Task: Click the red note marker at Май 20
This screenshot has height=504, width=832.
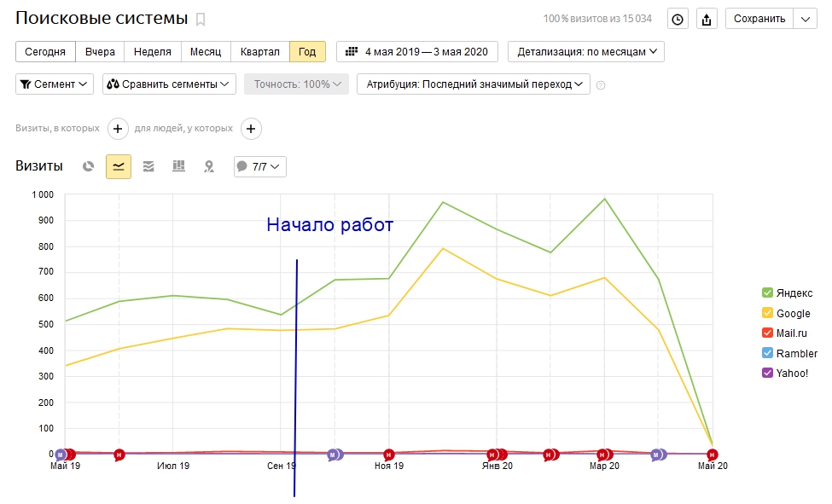Action: click(712, 455)
